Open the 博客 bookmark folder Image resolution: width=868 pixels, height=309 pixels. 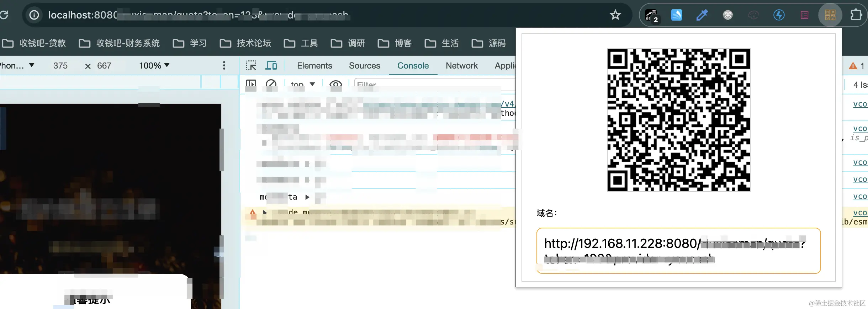click(x=395, y=43)
